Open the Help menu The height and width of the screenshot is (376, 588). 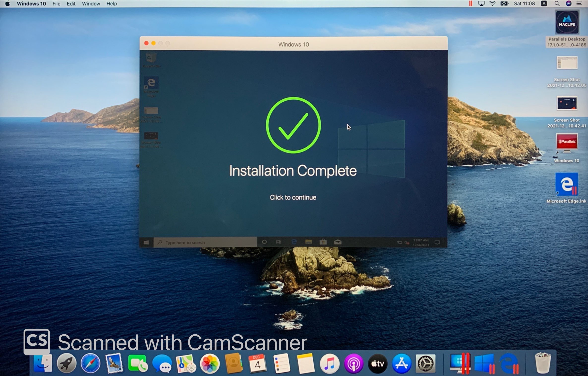coord(112,4)
